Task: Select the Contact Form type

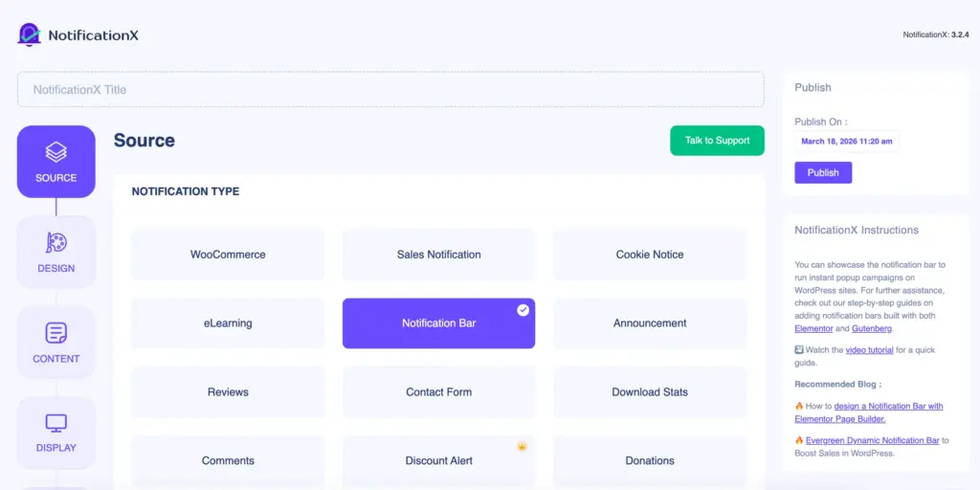Action: click(438, 391)
